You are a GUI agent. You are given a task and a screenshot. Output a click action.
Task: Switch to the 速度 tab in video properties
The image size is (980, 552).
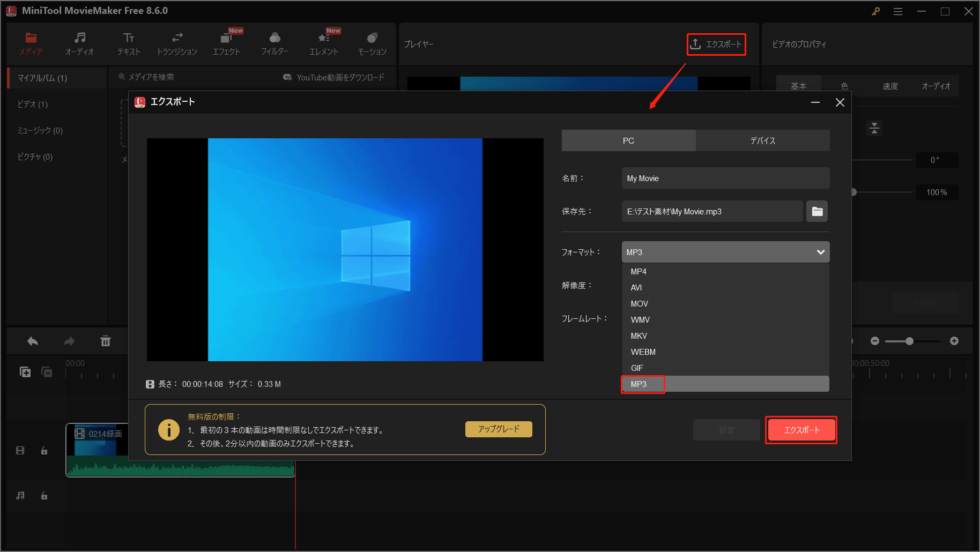pos(889,86)
